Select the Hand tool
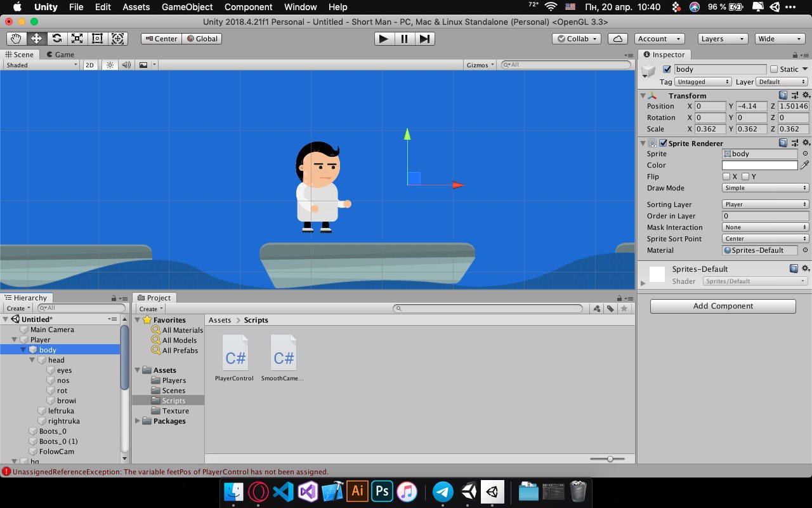The image size is (812, 508). pos(16,38)
